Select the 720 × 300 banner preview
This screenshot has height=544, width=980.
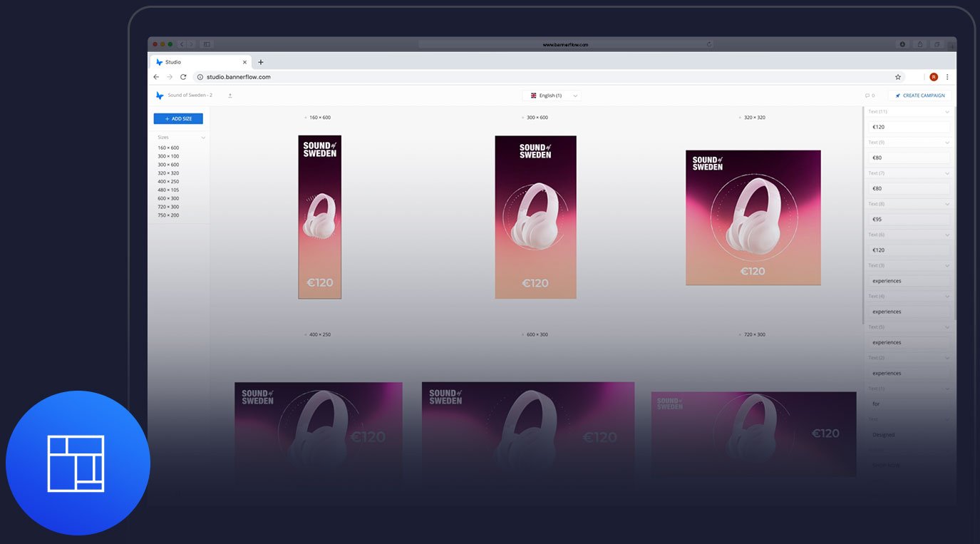point(754,434)
